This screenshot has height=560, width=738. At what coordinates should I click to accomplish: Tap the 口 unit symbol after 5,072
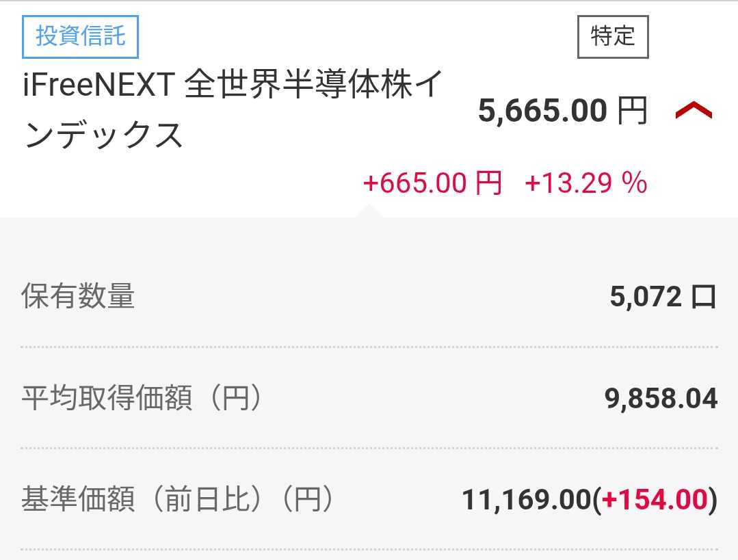[704, 297]
